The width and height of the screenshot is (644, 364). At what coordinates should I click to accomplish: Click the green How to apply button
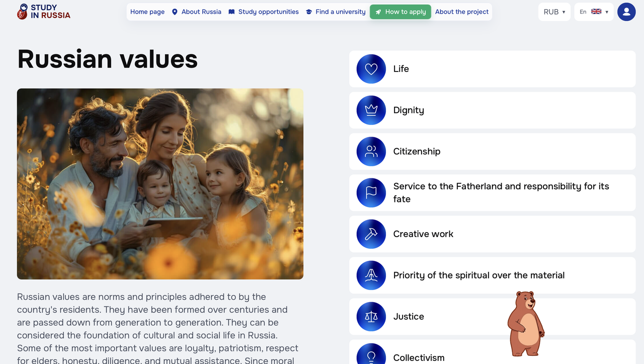400,12
